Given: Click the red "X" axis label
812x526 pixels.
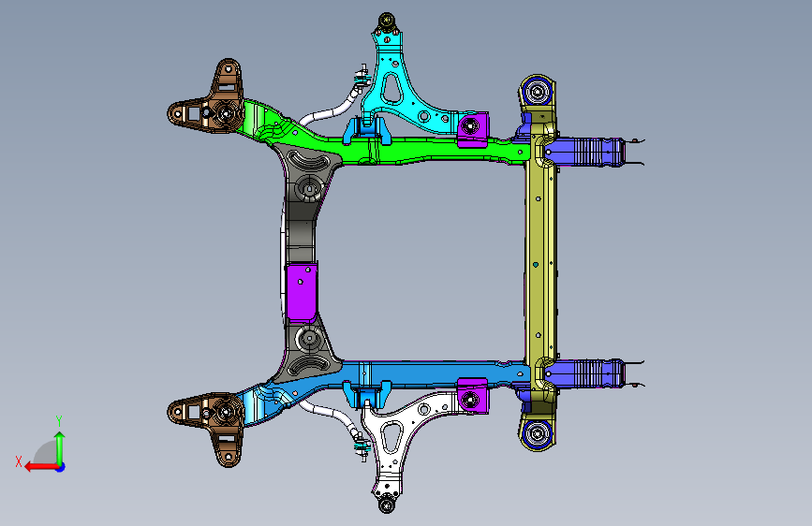Looking at the screenshot, I should (19, 461).
